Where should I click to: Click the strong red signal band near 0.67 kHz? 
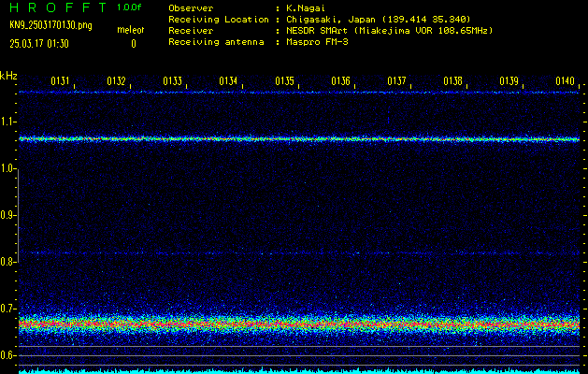(x=299, y=324)
